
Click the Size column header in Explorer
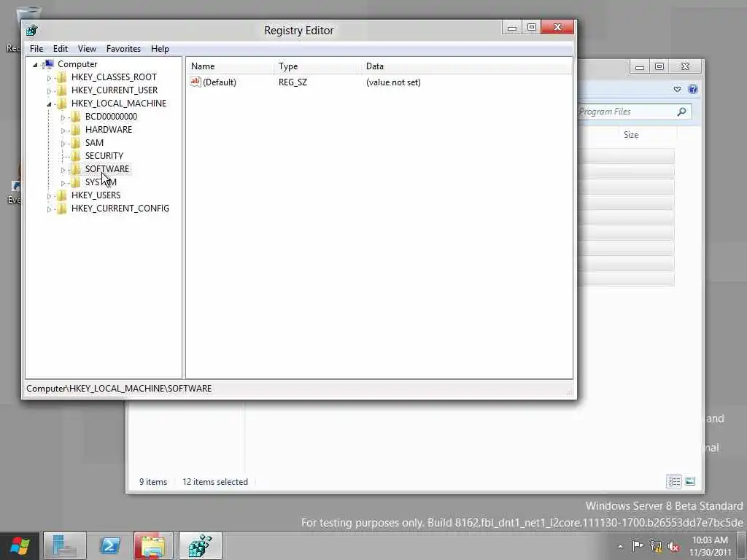pos(631,135)
